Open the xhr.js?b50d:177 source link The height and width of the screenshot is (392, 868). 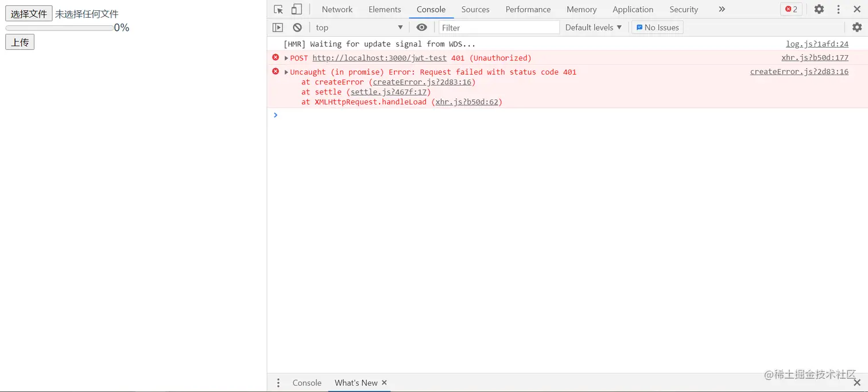click(x=815, y=58)
